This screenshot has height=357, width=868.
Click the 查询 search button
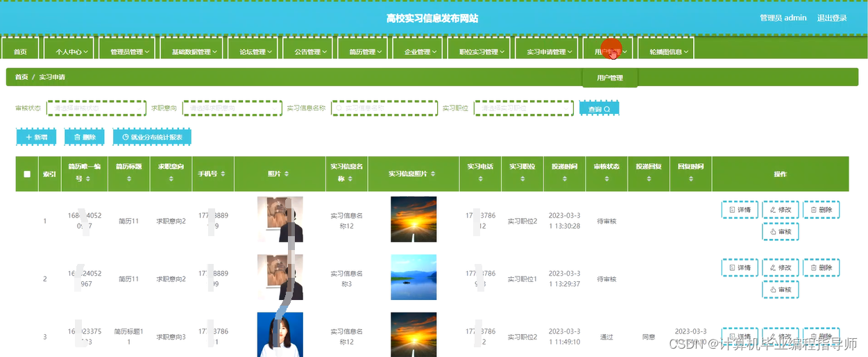coord(599,109)
